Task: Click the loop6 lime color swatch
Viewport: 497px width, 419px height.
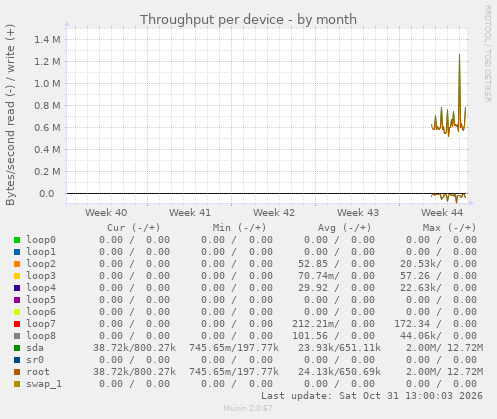Action: (x=17, y=312)
